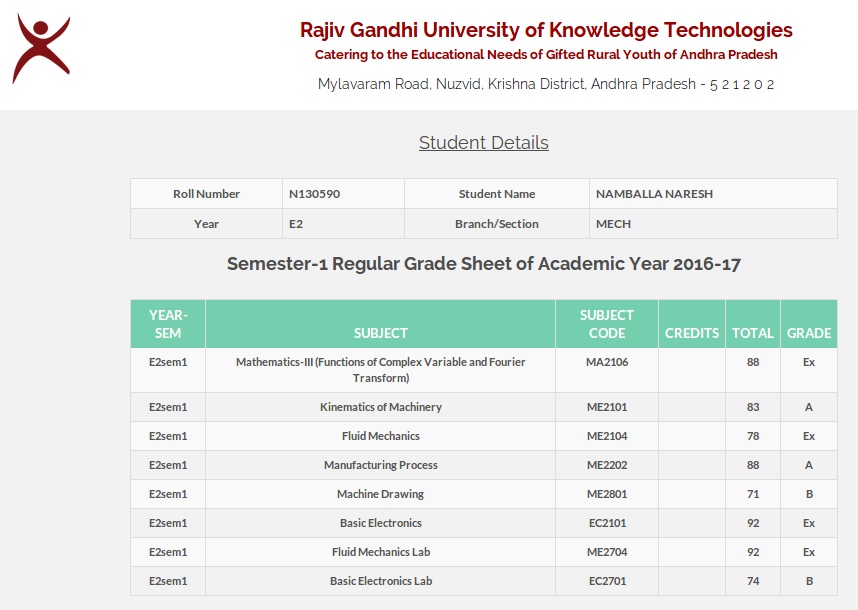Click the SUBJECT CODE column header
Viewport: 858px width, 610px height.
point(607,324)
